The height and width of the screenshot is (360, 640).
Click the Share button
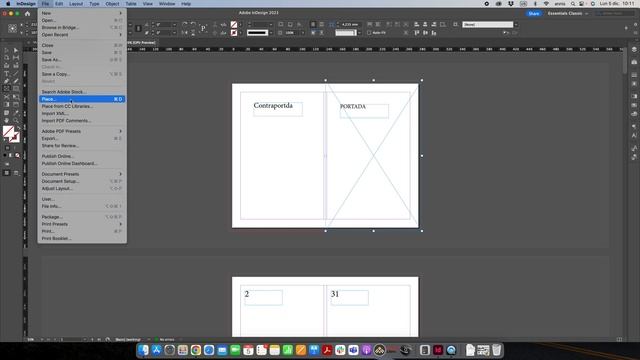[533, 13]
